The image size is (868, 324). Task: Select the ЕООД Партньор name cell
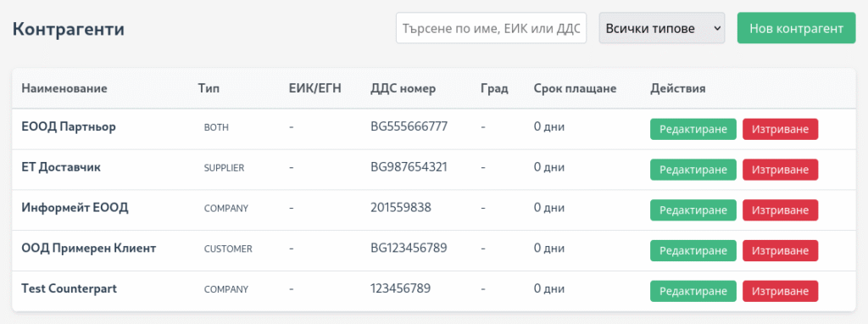pyautogui.click(x=69, y=126)
